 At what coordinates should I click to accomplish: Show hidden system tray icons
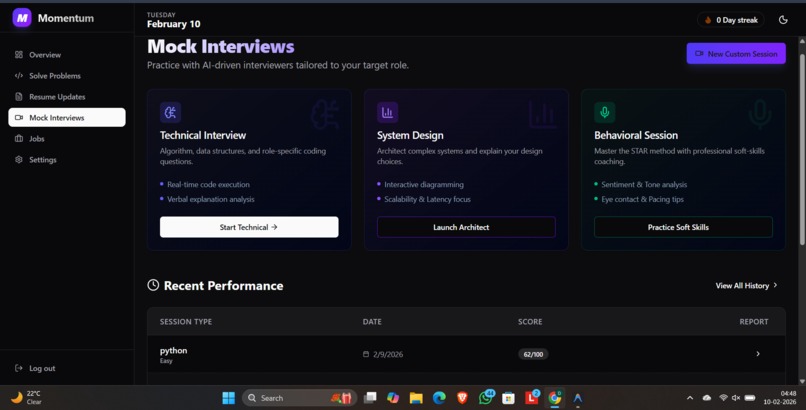(690, 398)
